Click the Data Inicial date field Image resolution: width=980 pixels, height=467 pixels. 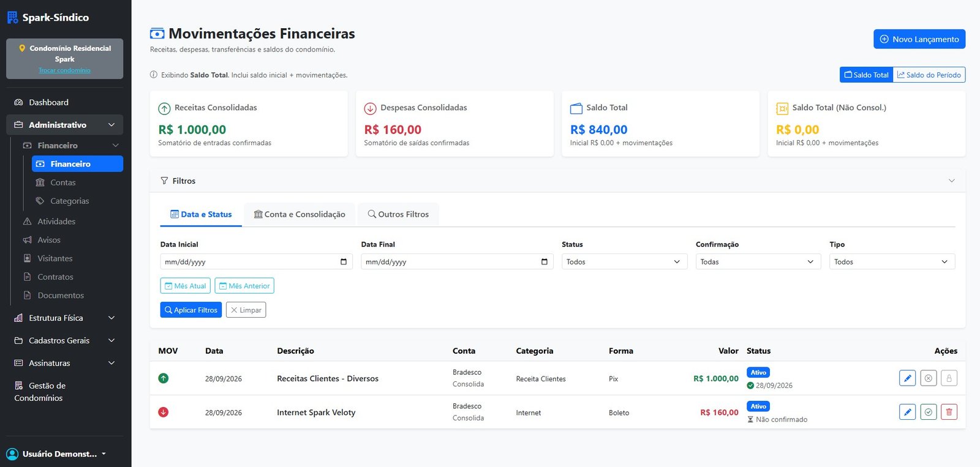point(256,262)
